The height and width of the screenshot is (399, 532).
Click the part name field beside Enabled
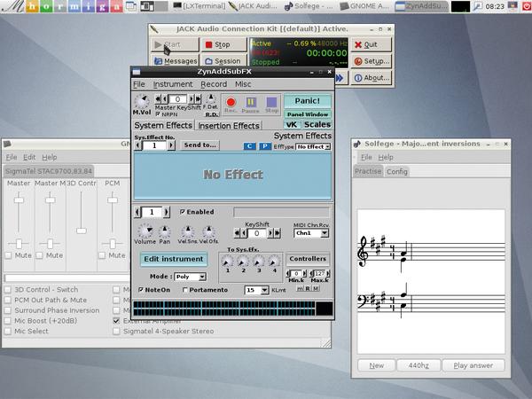pos(281,213)
